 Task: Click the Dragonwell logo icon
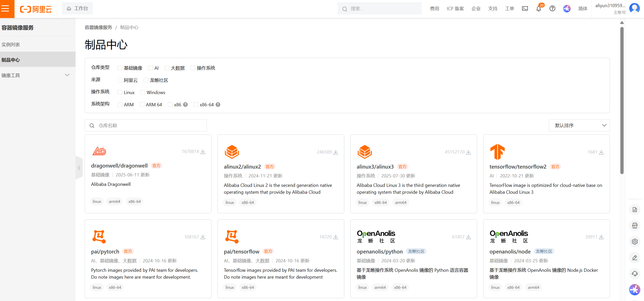pyautogui.click(x=99, y=151)
